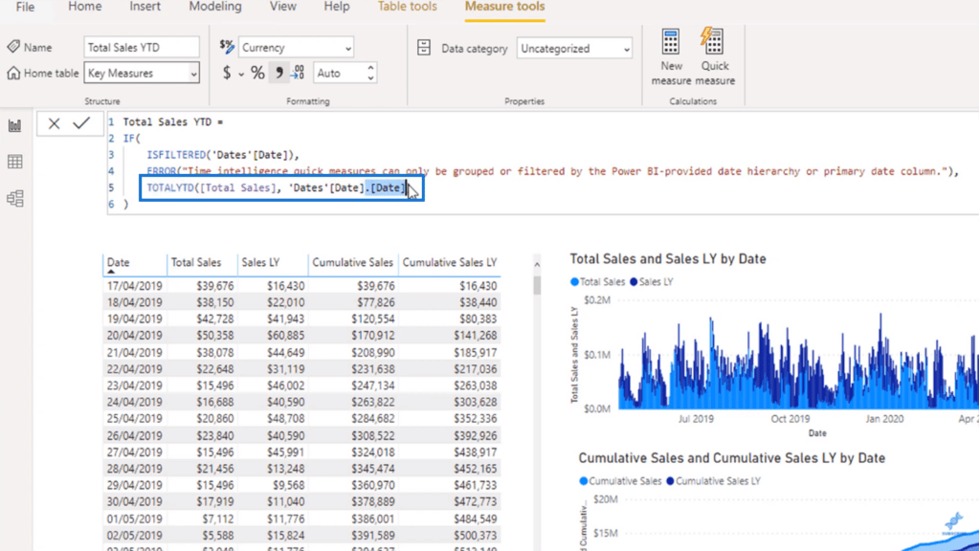Apply percentage format with the % icon
Image resolution: width=980 pixels, height=551 pixels.
click(257, 73)
